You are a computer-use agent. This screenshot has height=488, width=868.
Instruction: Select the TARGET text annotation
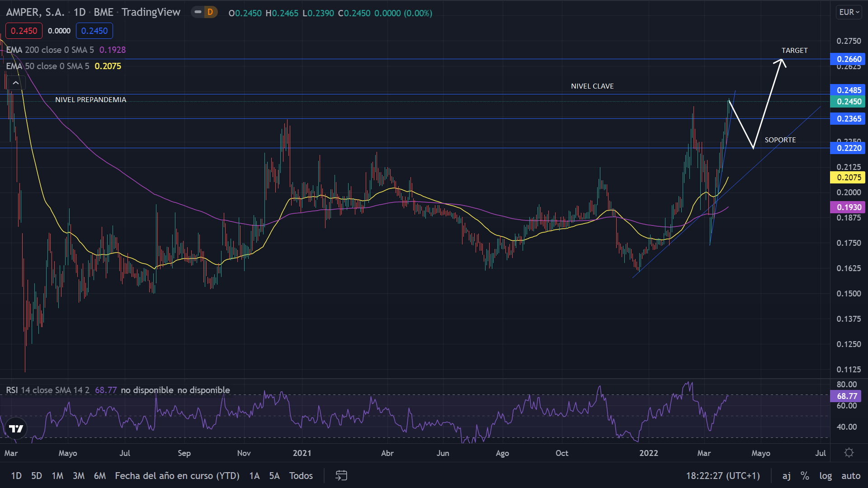(x=794, y=51)
